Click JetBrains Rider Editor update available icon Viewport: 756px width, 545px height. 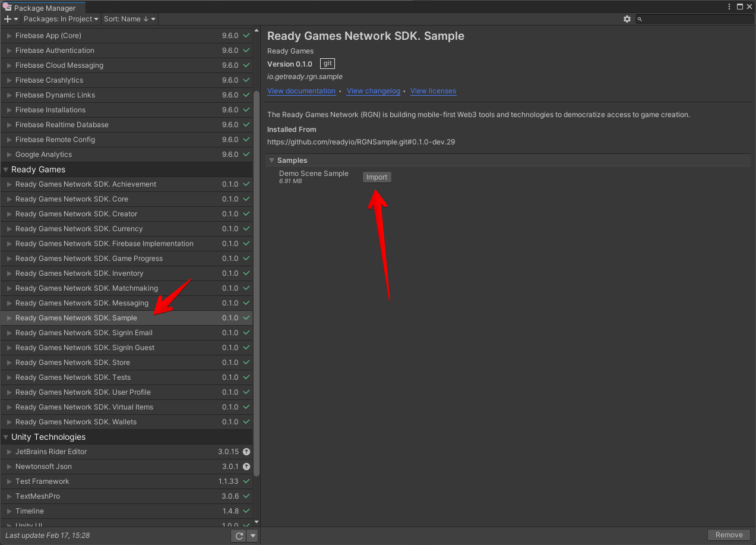point(246,452)
